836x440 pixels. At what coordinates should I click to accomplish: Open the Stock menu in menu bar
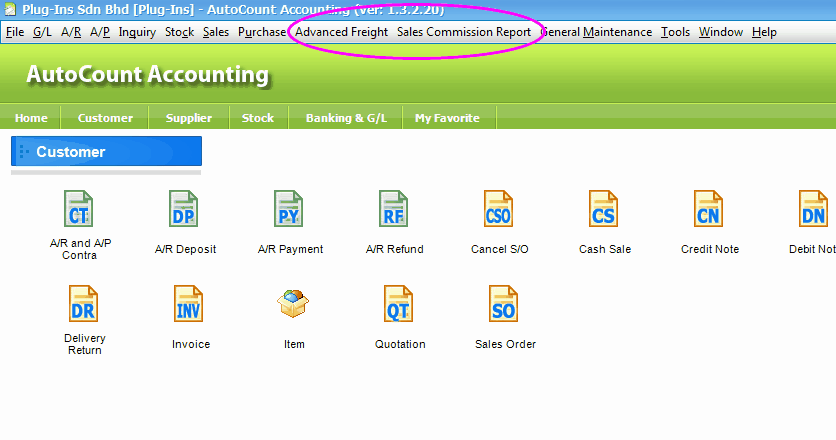click(179, 32)
